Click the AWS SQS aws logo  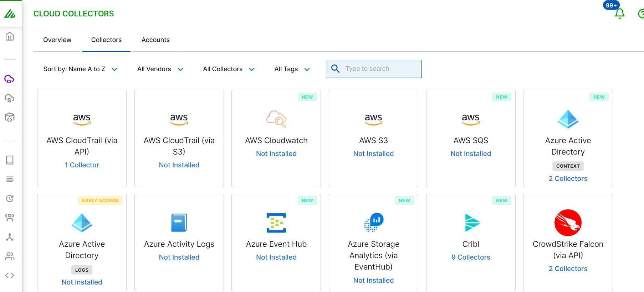[x=471, y=119]
